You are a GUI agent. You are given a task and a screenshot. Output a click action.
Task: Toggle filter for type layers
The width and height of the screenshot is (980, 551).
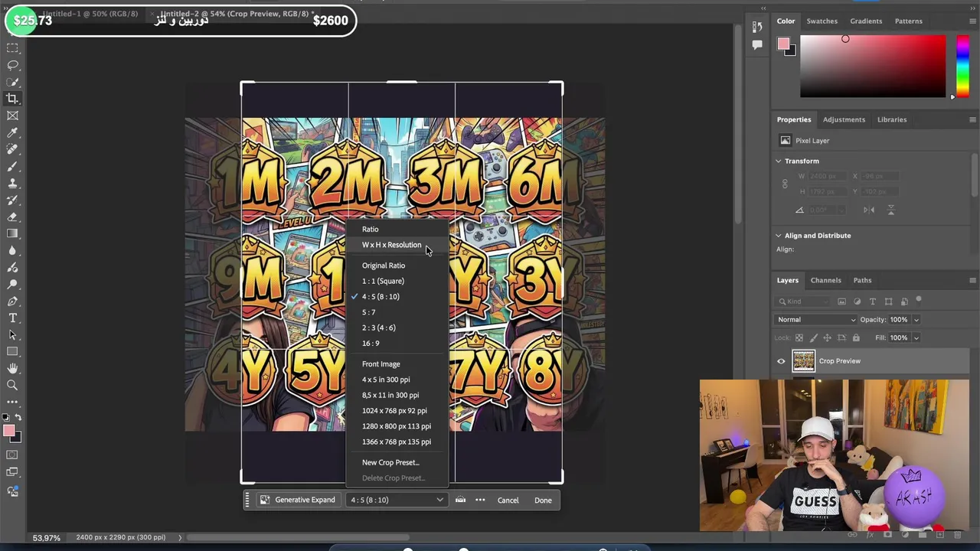[x=872, y=302]
